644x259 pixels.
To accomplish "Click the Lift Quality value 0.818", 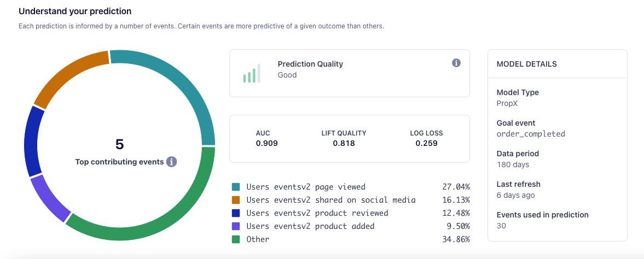I will [344, 144].
